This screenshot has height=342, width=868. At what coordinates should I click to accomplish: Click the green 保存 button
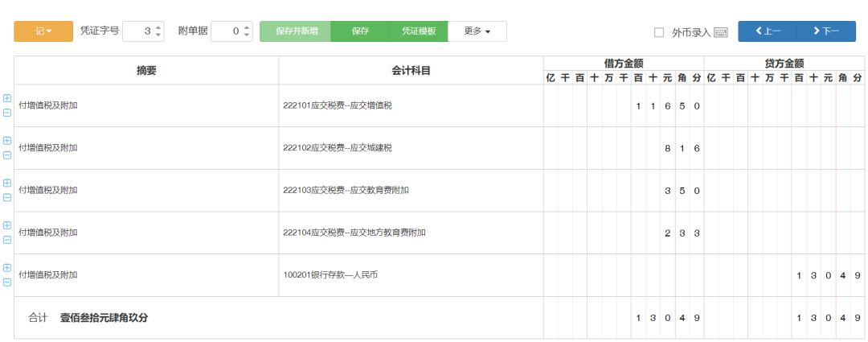(x=360, y=31)
